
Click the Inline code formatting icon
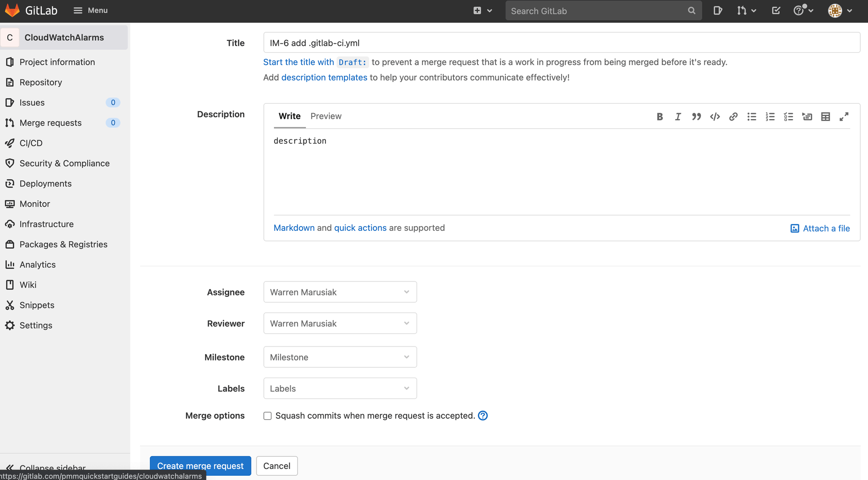pos(714,116)
